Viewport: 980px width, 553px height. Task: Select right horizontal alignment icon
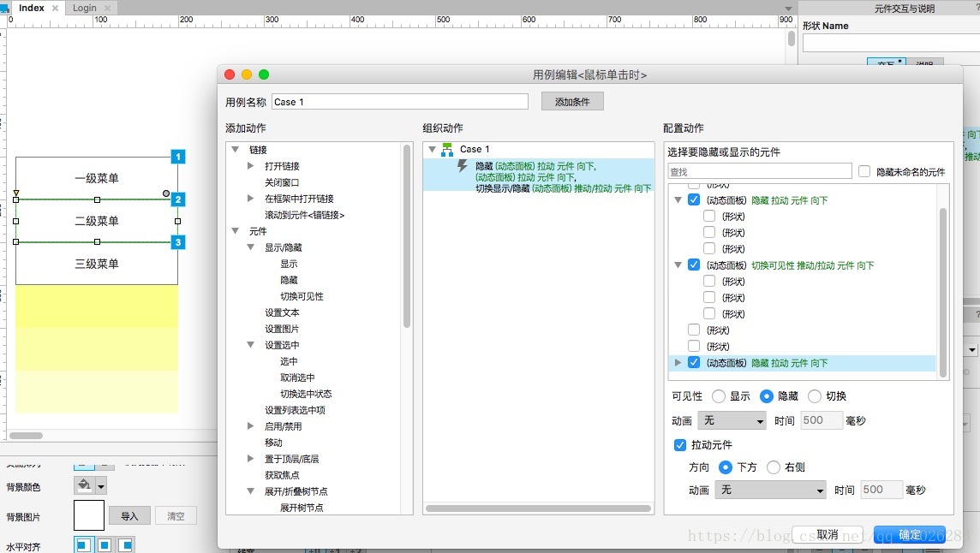126,545
